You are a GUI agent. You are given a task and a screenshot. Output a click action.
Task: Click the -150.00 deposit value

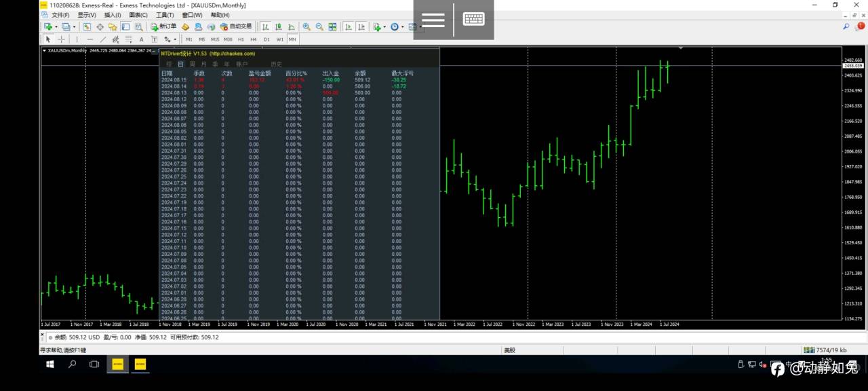click(x=331, y=79)
